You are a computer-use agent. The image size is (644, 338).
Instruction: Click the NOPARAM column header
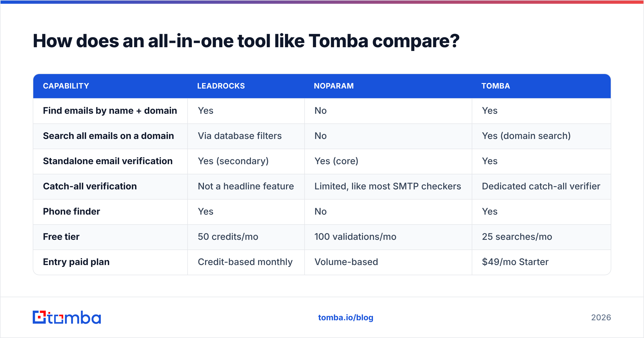334,86
